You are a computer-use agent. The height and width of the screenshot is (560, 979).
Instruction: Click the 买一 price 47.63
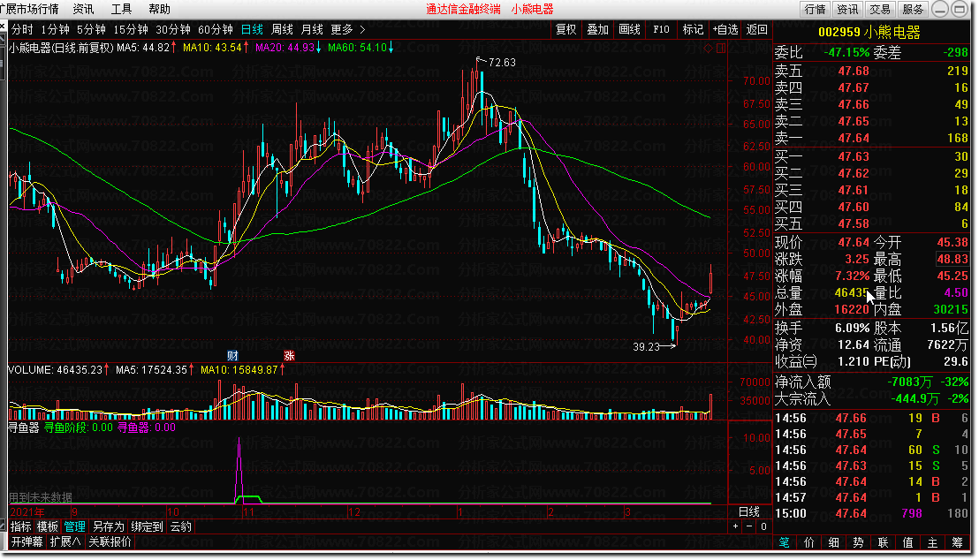coord(854,156)
